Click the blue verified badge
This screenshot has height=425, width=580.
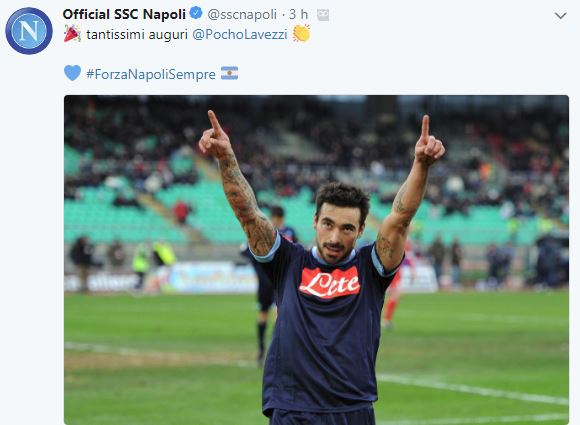pyautogui.click(x=196, y=13)
